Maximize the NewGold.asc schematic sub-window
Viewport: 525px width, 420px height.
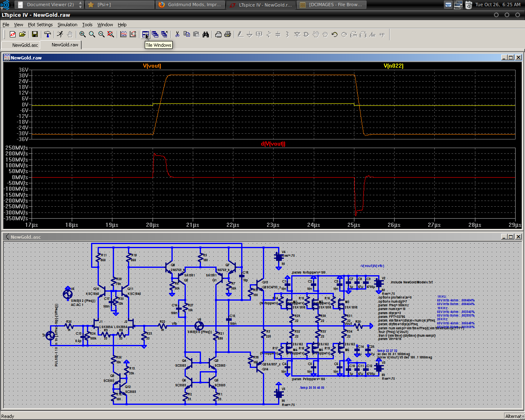(x=511, y=237)
